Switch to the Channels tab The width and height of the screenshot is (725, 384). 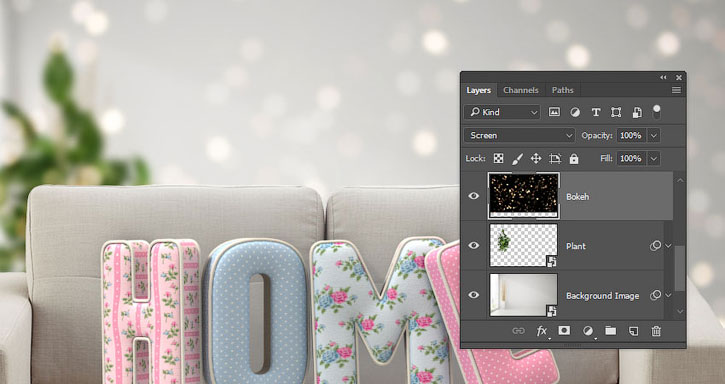[x=521, y=90]
